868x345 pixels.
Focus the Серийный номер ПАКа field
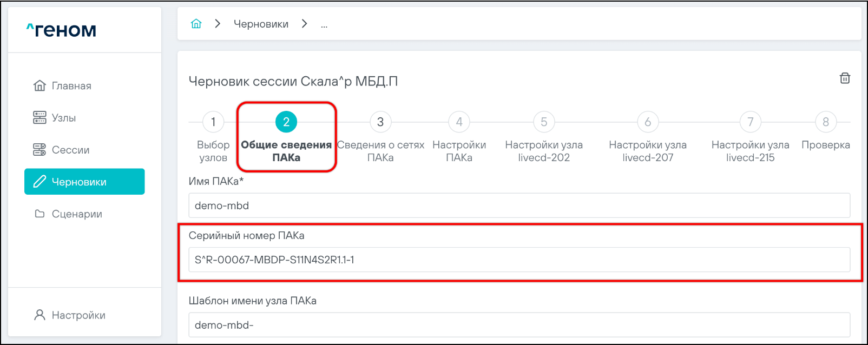tap(519, 260)
